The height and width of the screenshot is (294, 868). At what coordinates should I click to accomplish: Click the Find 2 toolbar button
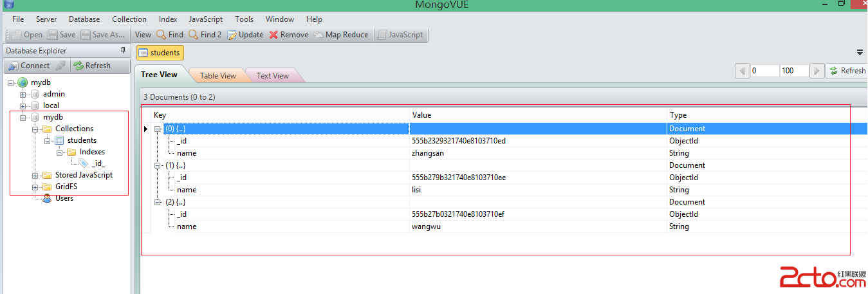[205, 35]
